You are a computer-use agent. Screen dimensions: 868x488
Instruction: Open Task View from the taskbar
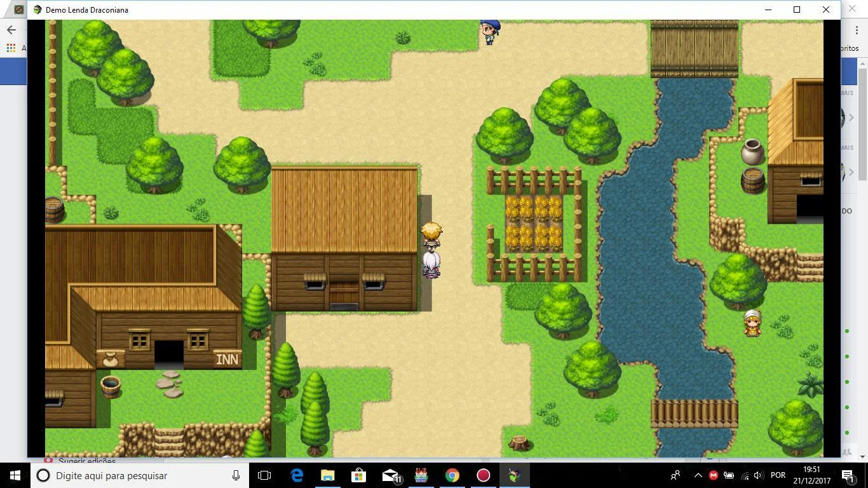[264, 475]
